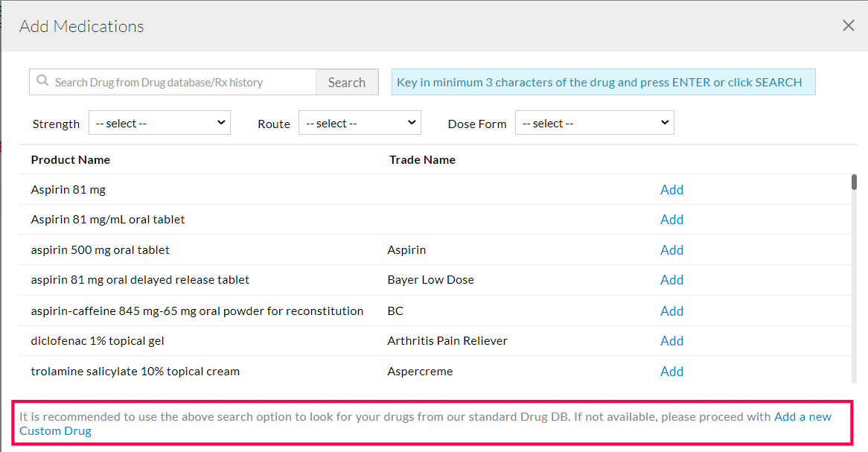This screenshot has height=452, width=868.
Task: Add aspirin 500 mg oral tablet
Action: click(671, 249)
